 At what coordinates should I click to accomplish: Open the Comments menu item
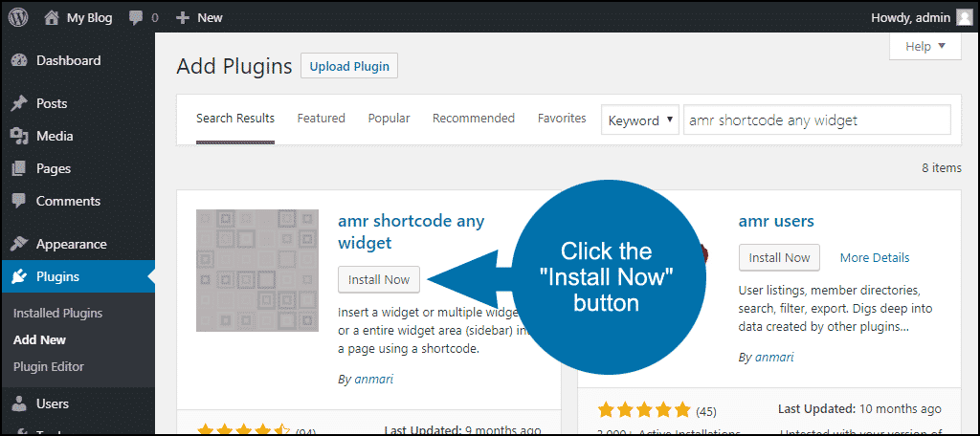pos(78,201)
